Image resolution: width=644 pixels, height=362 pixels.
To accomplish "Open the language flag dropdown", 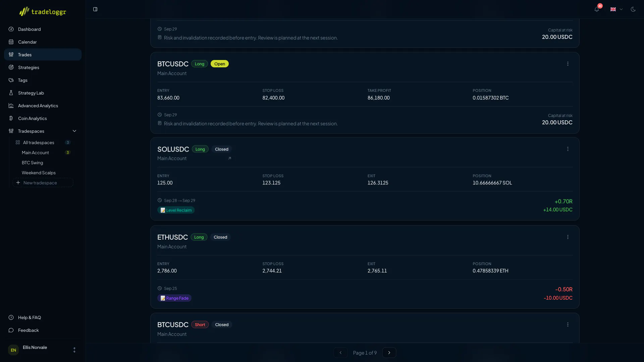I will (616, 9).
